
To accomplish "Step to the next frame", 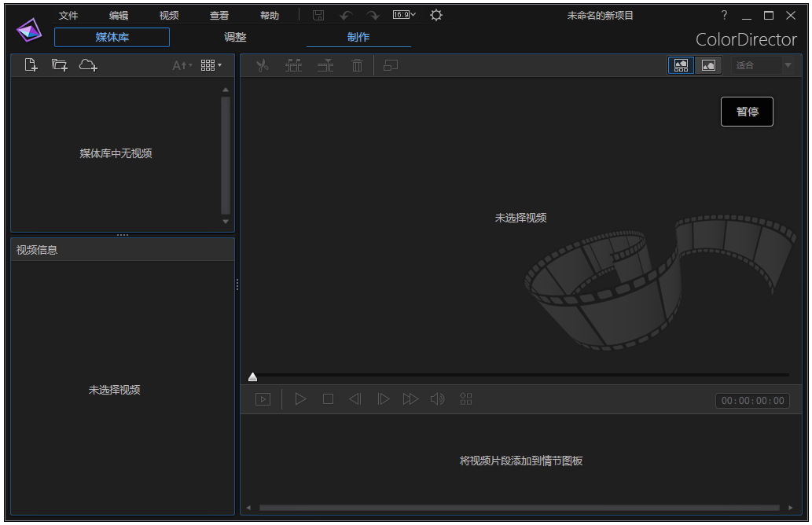I will [x=384, y=399].
